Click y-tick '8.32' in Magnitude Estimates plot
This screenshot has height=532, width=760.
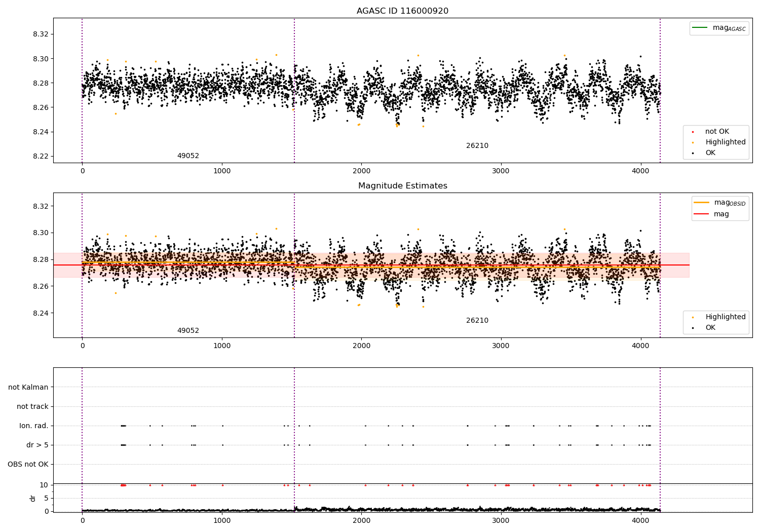(41, 207)
